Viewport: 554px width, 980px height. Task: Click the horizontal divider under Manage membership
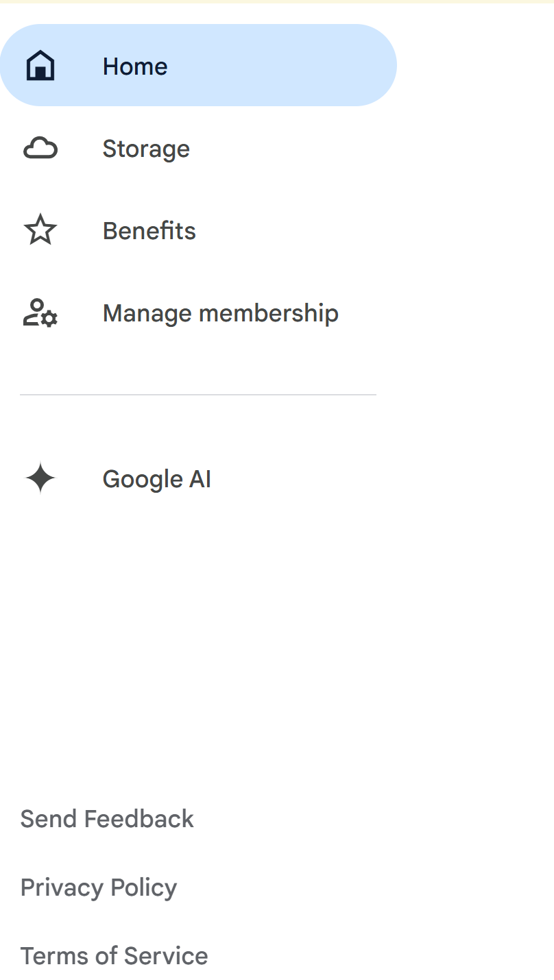pos(198,395)
